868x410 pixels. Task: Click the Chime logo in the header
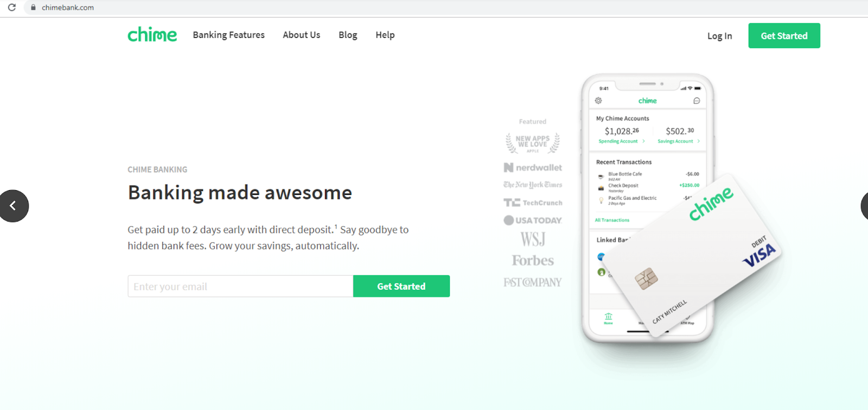pos(152,35)
